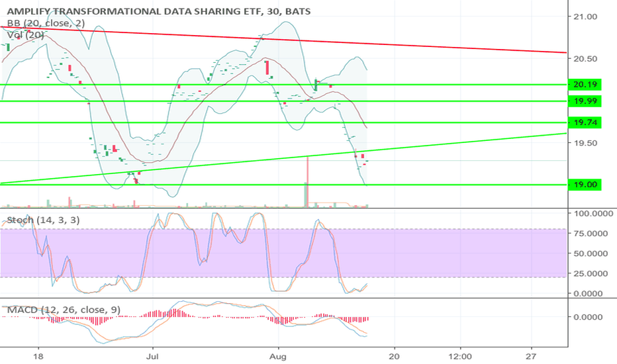Click the 18 date label on time axis
This screenshot has height=364, width=617.
(38, 357)
